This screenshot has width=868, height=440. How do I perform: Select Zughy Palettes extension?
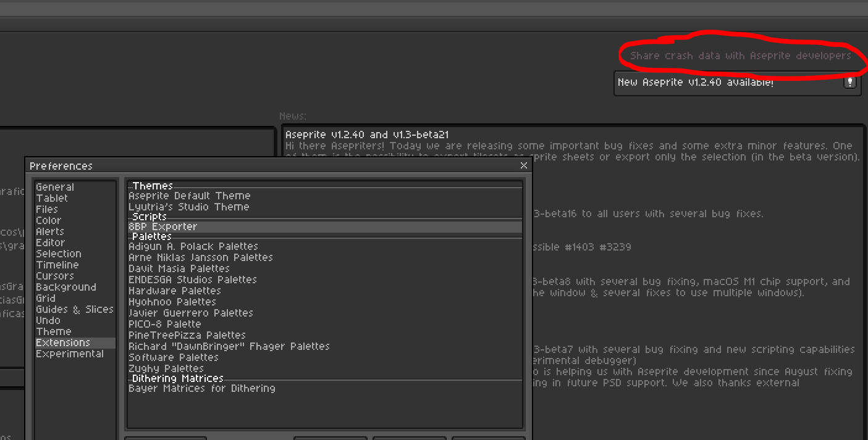pyautogui.click(x=325, y=368)
